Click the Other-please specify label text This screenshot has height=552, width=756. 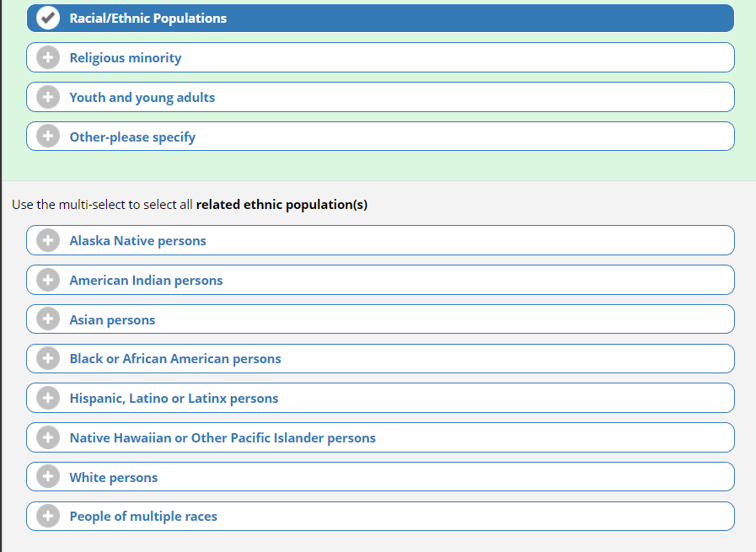pyautogui.click(x=132, y=137)
